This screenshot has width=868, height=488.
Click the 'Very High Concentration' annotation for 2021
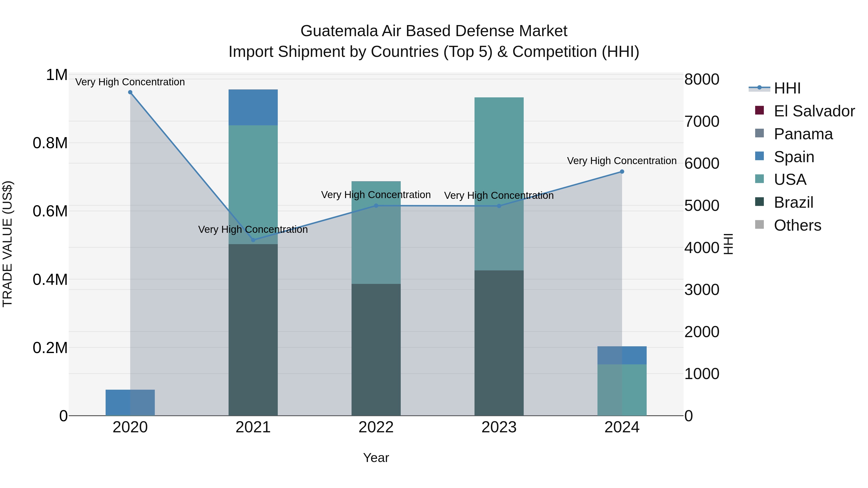253,229
